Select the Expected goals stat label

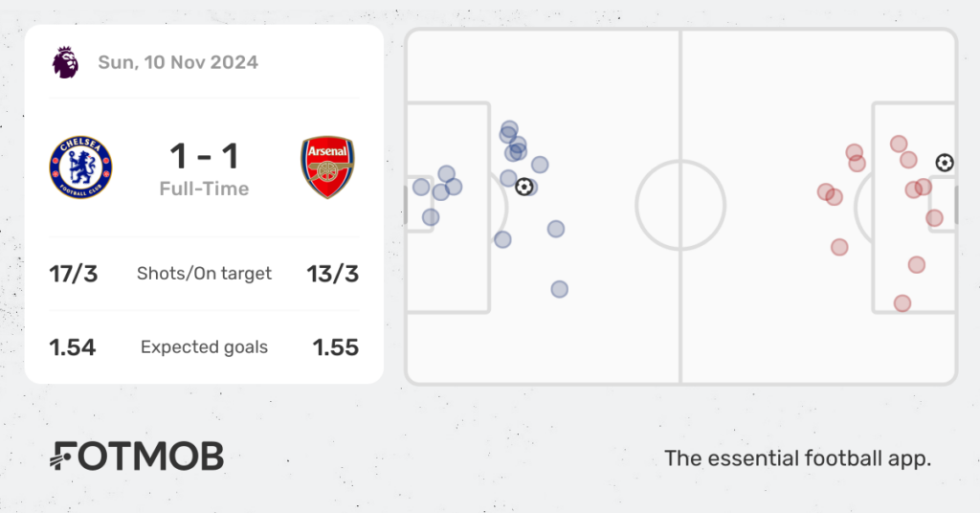click(205, 347)
